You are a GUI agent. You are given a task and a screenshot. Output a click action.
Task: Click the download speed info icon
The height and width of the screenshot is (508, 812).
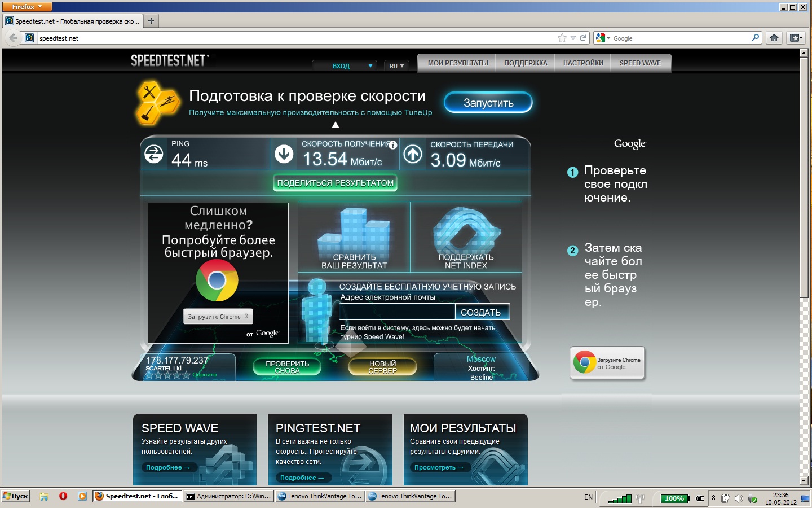point(393,145)
